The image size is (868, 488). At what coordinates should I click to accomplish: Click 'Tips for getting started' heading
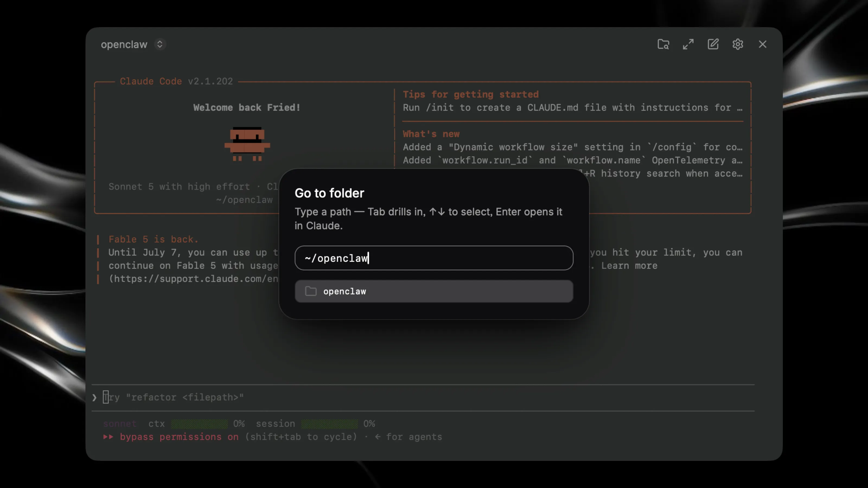pos(471,94)
